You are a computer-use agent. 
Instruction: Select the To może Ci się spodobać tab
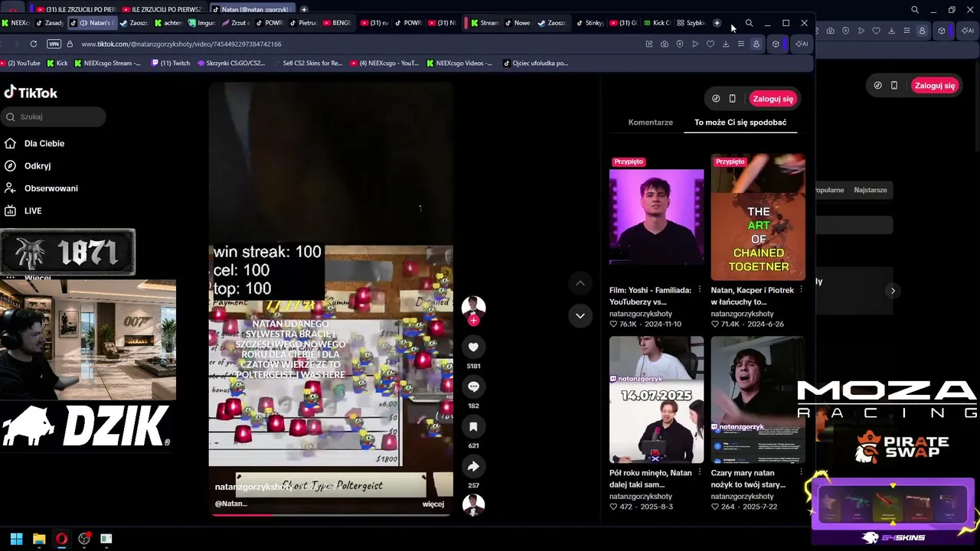[x=740, y=122]
